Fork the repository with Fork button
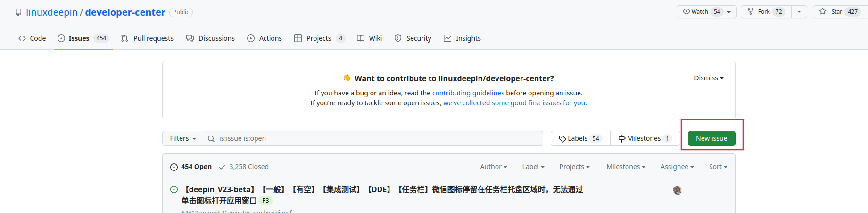The height and width of the screenshot is (213, 868). [x=766, y=12]
